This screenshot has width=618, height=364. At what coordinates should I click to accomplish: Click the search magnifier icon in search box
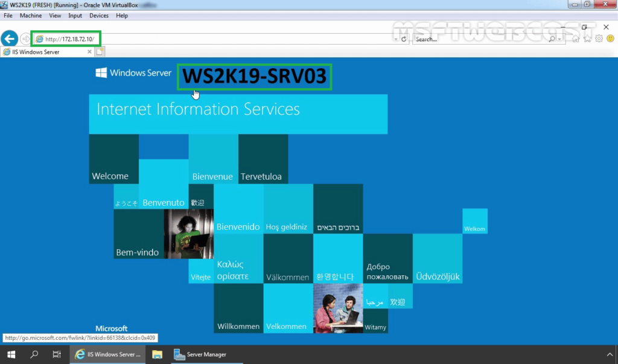(x=552, y=39)
